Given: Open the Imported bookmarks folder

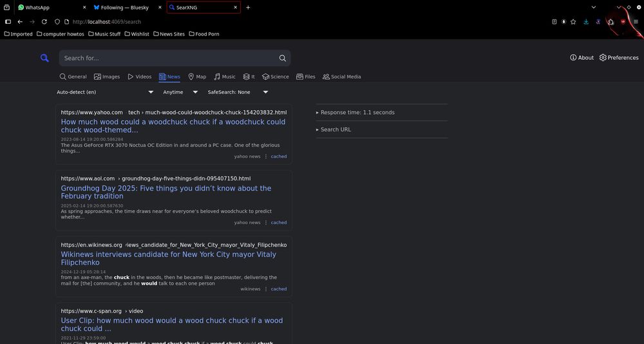Looking at the screenshot, I should pyautogui.click(x=19, y=34).
